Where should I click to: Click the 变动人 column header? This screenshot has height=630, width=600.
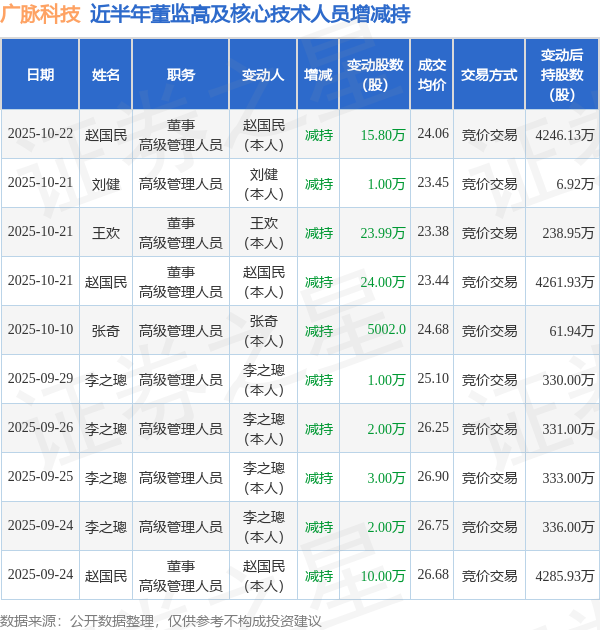[263, 75]
